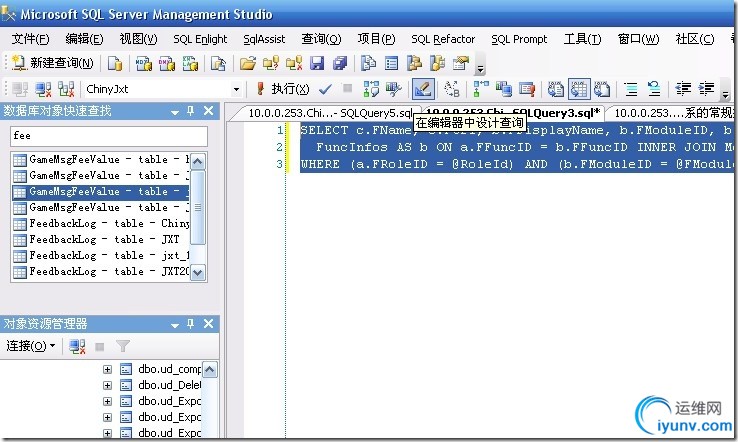Open the 编辑(E) menu
The image size is (738, 442).
coord(84,39)
